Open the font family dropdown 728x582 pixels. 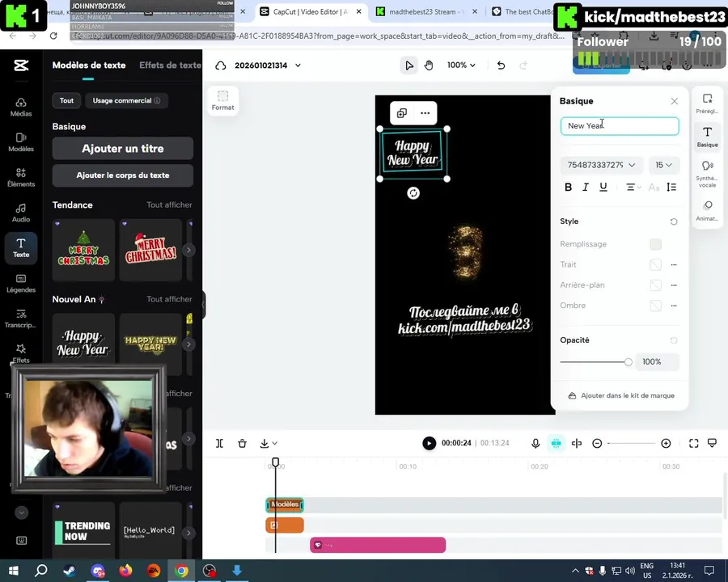pyautogui.click(x=601, y=165)
